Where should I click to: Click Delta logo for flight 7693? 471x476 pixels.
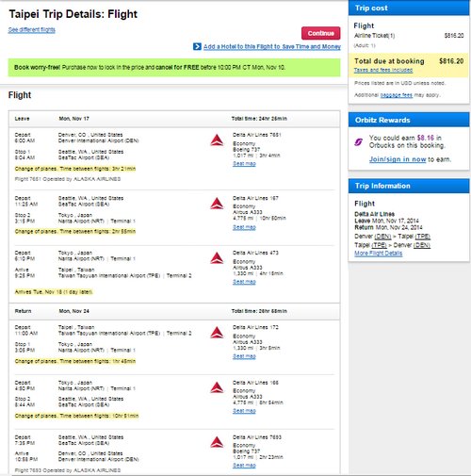point(217,442)
